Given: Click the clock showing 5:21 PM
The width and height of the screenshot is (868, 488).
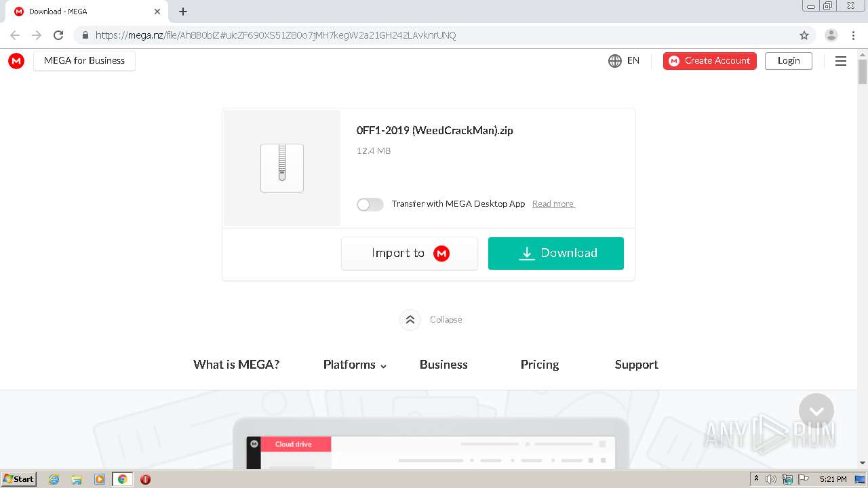Looking at the screenshot, I should point(833,479).
